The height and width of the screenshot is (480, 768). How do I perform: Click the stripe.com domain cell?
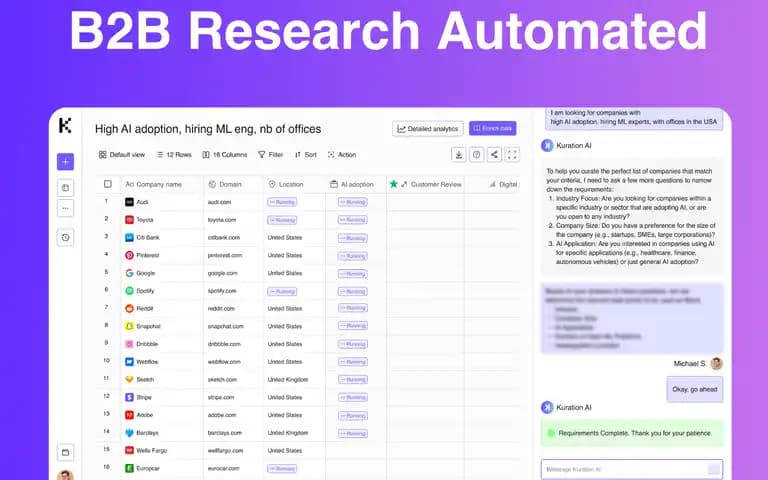coord(221,397)
